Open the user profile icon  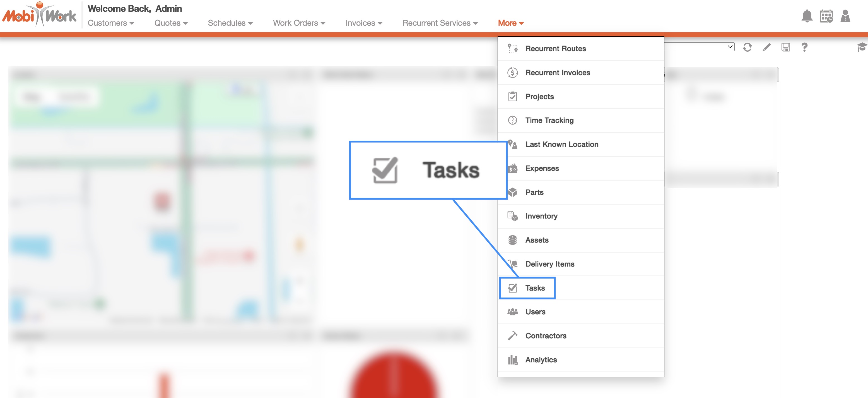(x=845, y=16)
